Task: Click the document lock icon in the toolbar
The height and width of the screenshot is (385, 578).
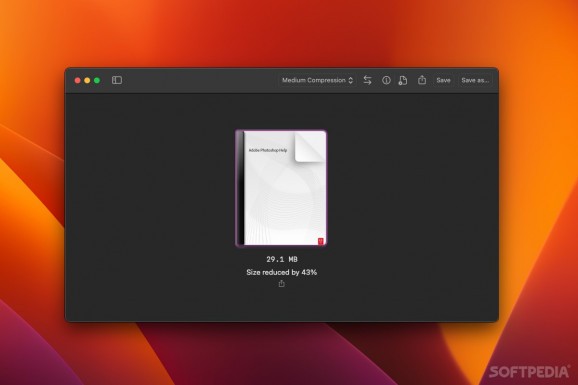Action: 403,80
